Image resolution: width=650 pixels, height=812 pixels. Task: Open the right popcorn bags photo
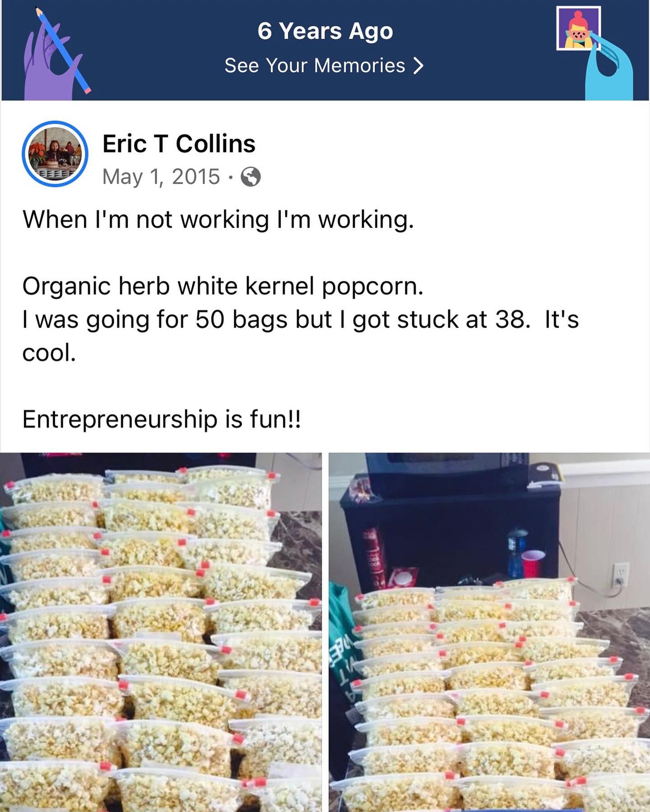pos(489,632)
